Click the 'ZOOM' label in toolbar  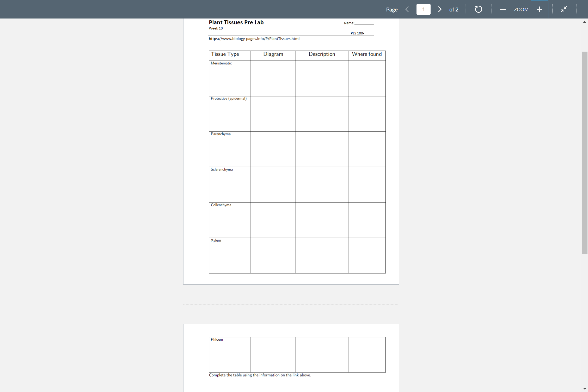[x=521, y=9]
